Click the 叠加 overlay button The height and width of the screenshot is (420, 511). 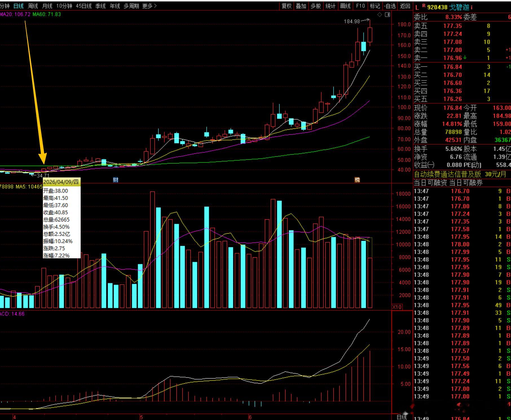(301, 6)
